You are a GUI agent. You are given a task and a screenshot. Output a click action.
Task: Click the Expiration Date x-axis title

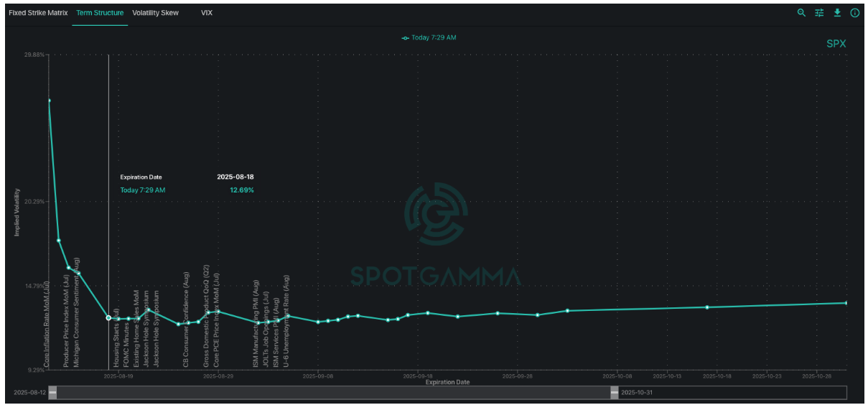click(447, 382)
